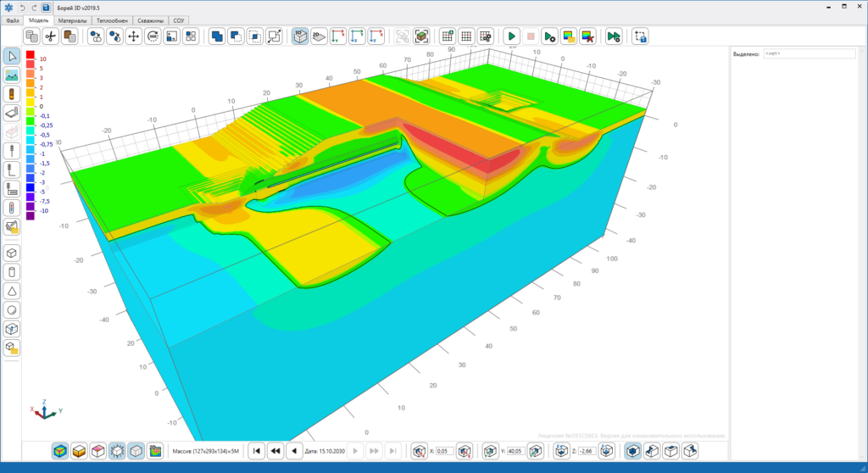Click the 360 rotate icon
This screenshot has height=473, width=868.
pos(153,36)
